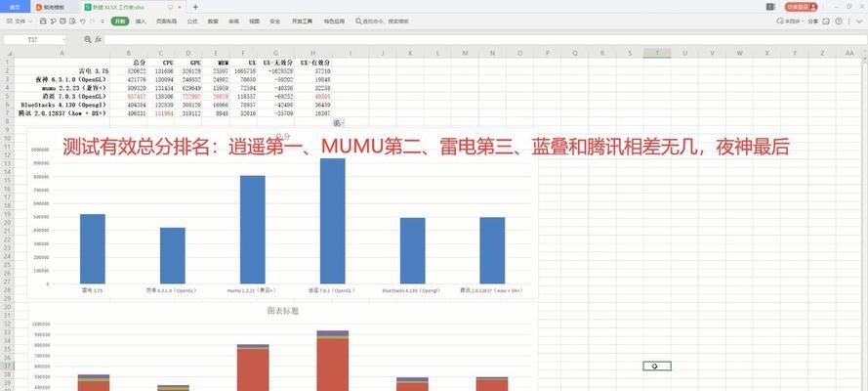
Task: Expand the Name Box dropdown arrow
Action: pyautogui.click(x=64, y=40)
